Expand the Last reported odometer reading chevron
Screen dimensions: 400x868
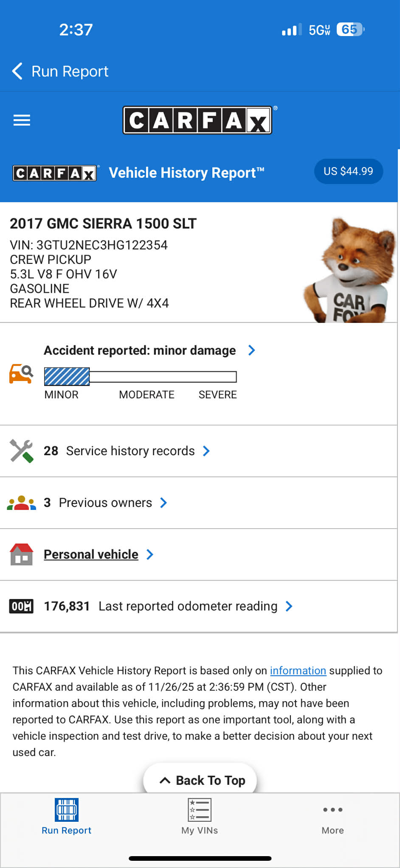pyautogui.click(x=289, y=606)
